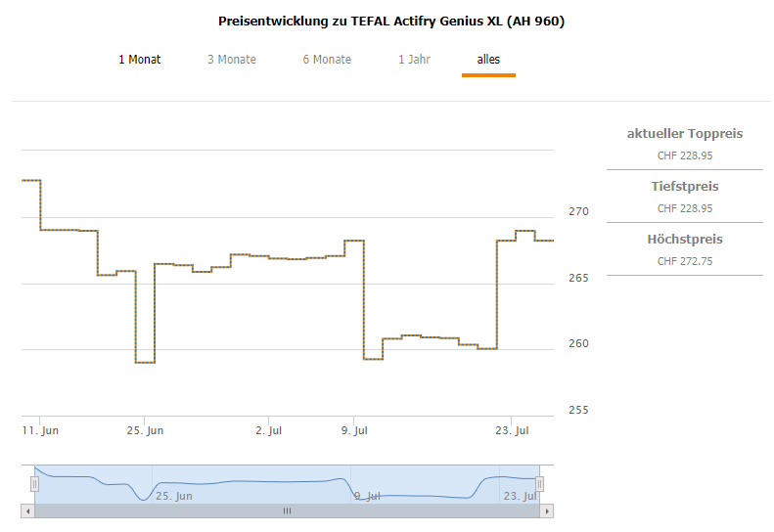Show the 6 Monate price history

point(327,60)
